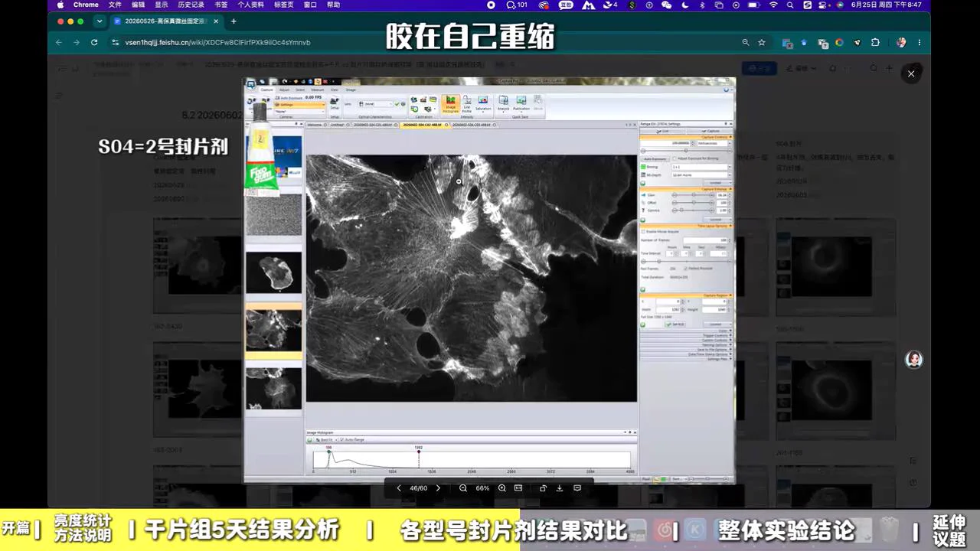Open the Adjust ribbon tab

pos(284,90)
